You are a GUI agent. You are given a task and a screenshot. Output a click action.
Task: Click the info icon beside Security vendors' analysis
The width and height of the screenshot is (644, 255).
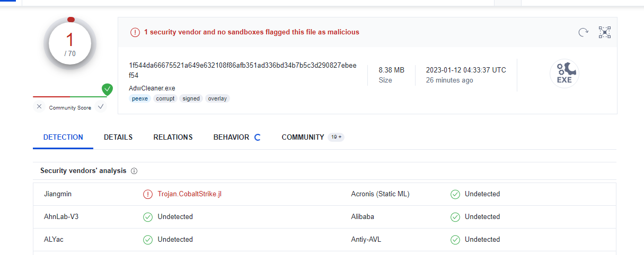[134, 171]
